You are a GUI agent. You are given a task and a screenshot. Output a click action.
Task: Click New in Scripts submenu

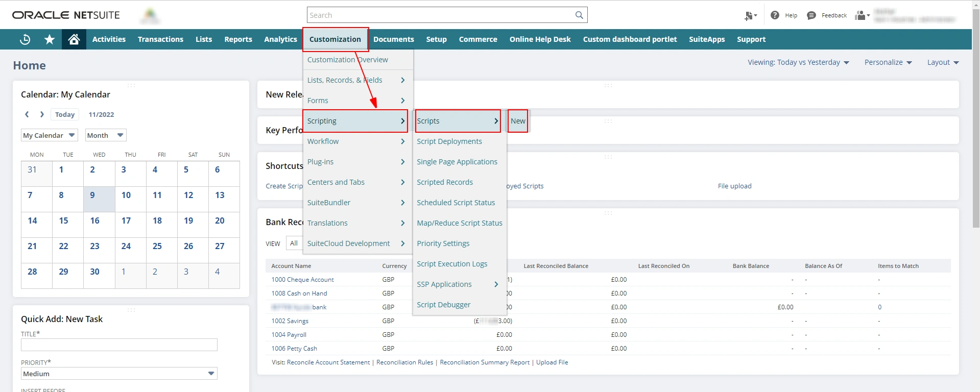[x=518, y=121]
